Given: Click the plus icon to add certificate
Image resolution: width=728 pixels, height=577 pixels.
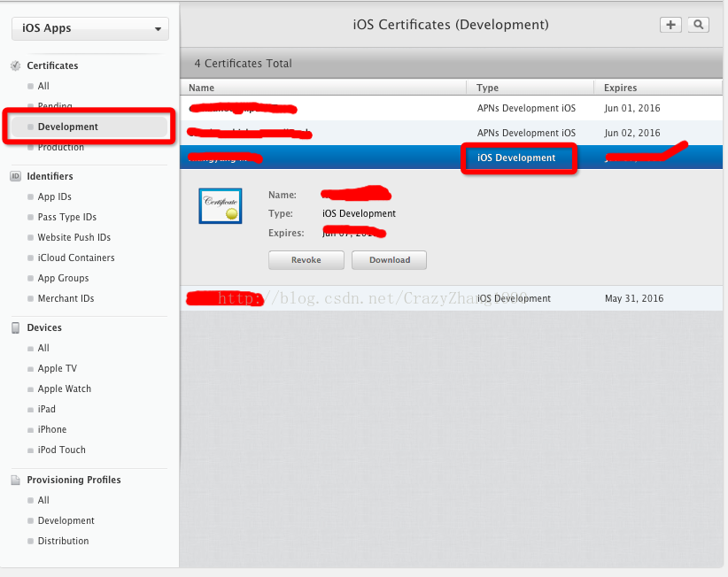Looking at the screenshot, I should (670, 25).
